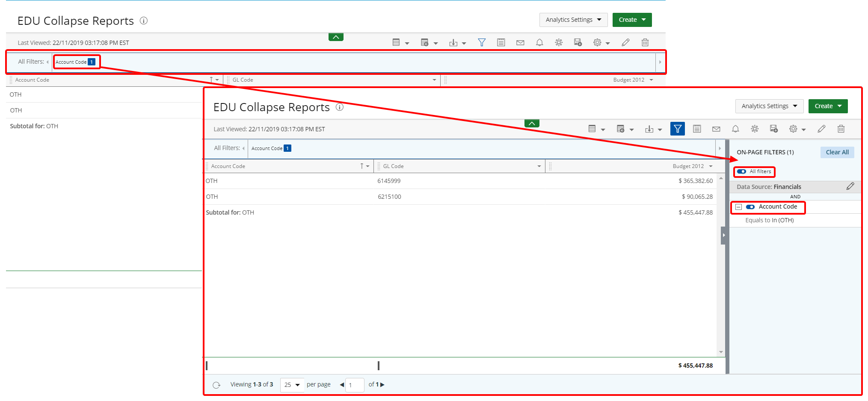Viewport: 868px width, 401px height.
Task: Open the GL Code column menu in the front report
Action: coord(539,166)
